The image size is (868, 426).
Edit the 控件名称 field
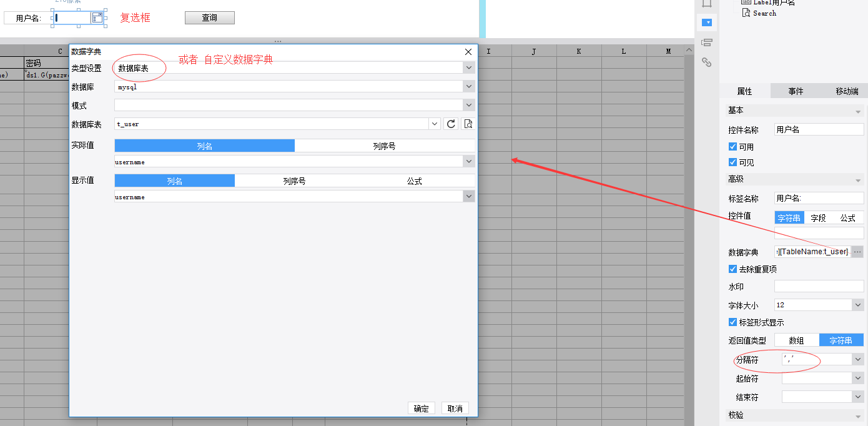(819, 129)
